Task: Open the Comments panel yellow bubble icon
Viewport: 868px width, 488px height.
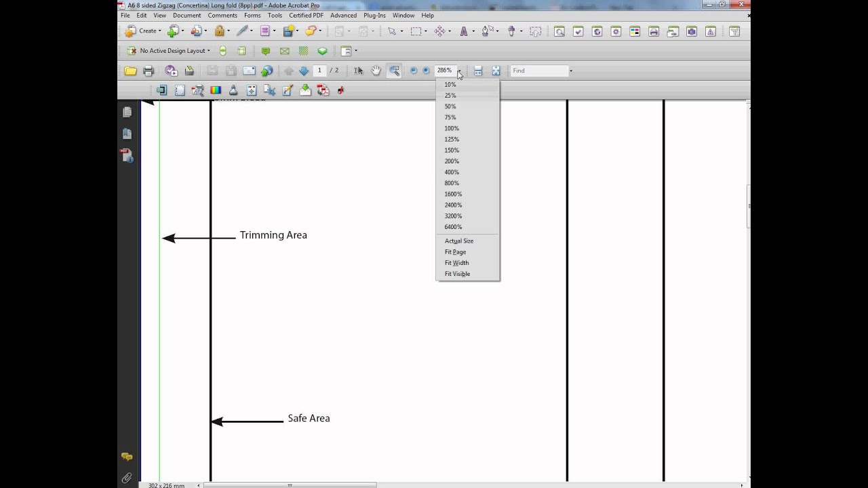Action: click(127, 457)
